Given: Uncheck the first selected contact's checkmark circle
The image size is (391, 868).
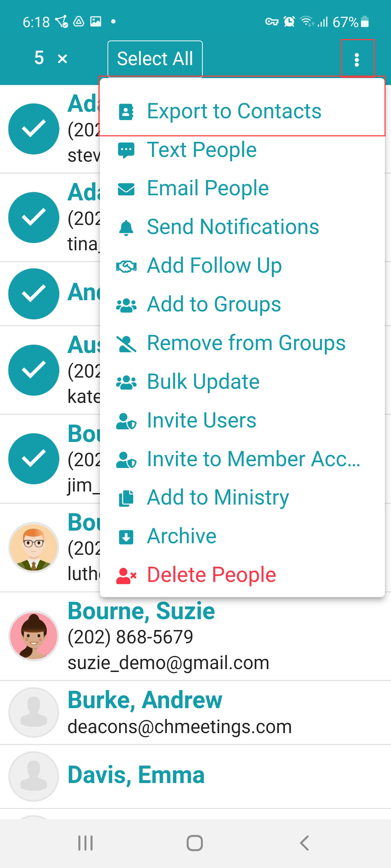Looking at the screenshot, I should tap(34, 129).
